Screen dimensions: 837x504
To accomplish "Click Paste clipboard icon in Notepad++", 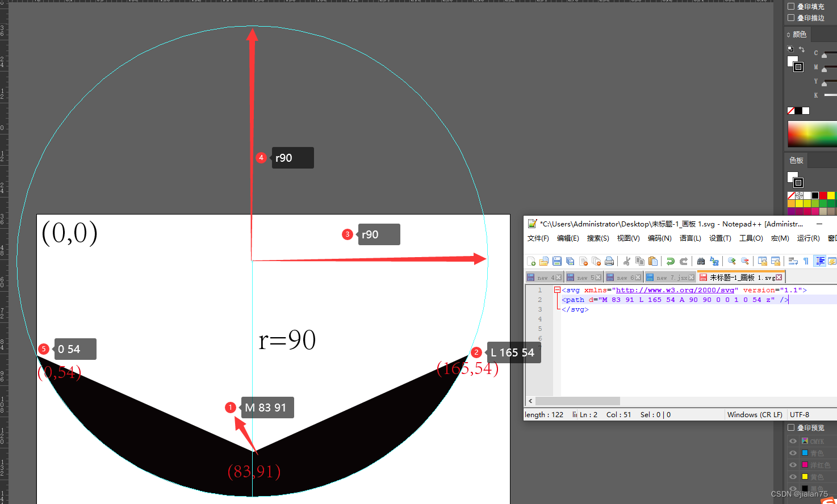I will tap(653, 261).
